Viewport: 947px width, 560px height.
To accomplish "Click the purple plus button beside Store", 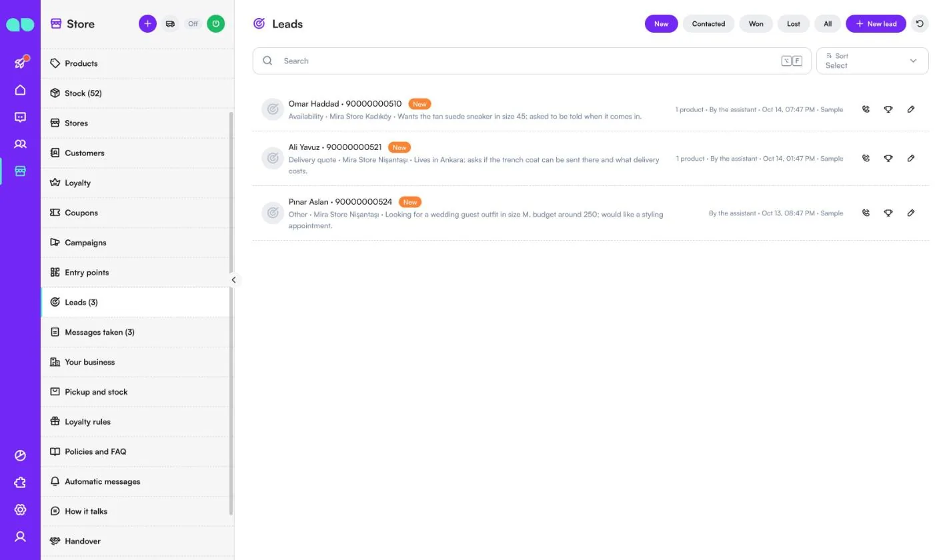I will click(x=147, y=23).
